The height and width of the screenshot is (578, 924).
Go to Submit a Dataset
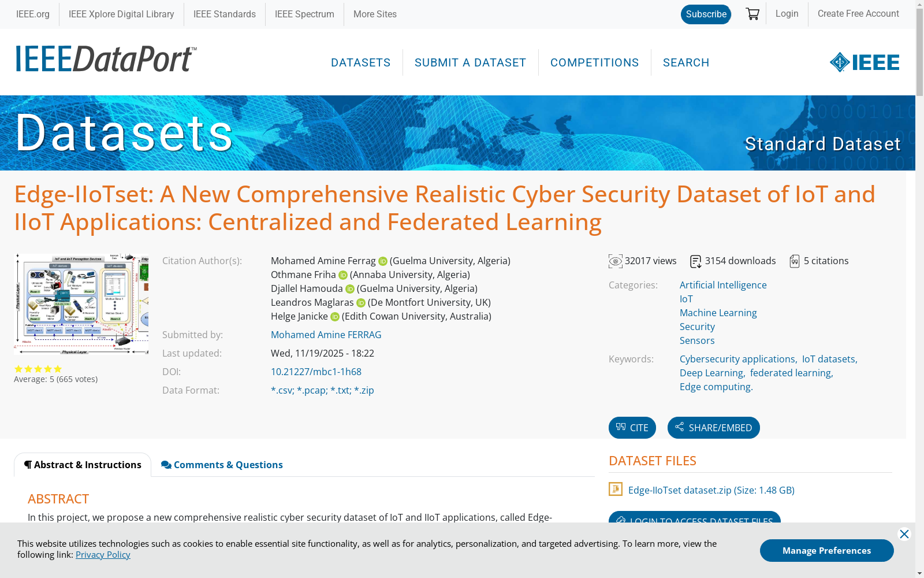tap(471, 62)
